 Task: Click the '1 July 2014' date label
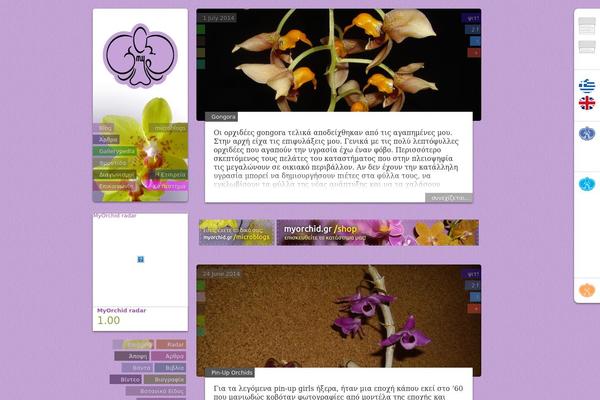coord(217,18)
